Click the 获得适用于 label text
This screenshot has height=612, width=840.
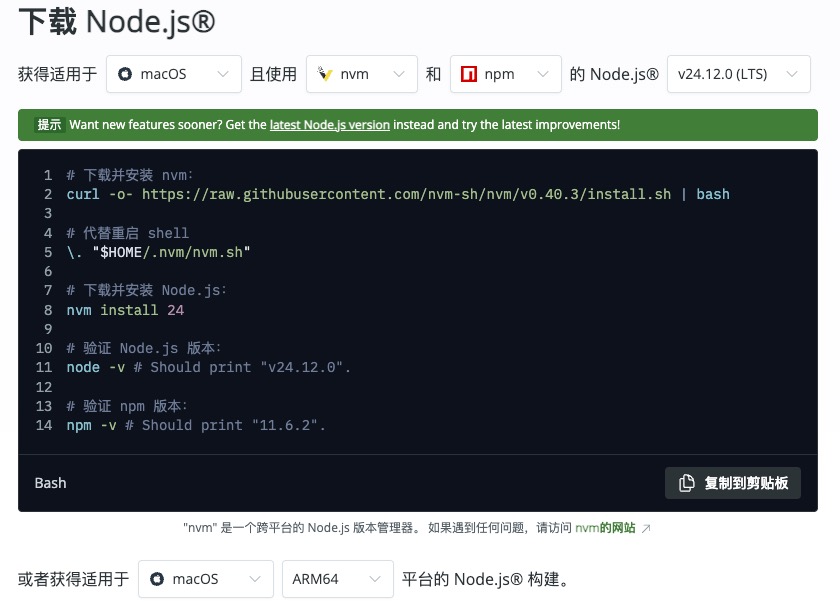click(x=57, y=74)
